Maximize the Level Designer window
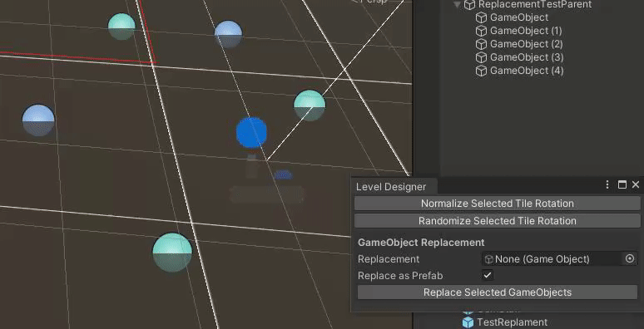 pos(622,184)
